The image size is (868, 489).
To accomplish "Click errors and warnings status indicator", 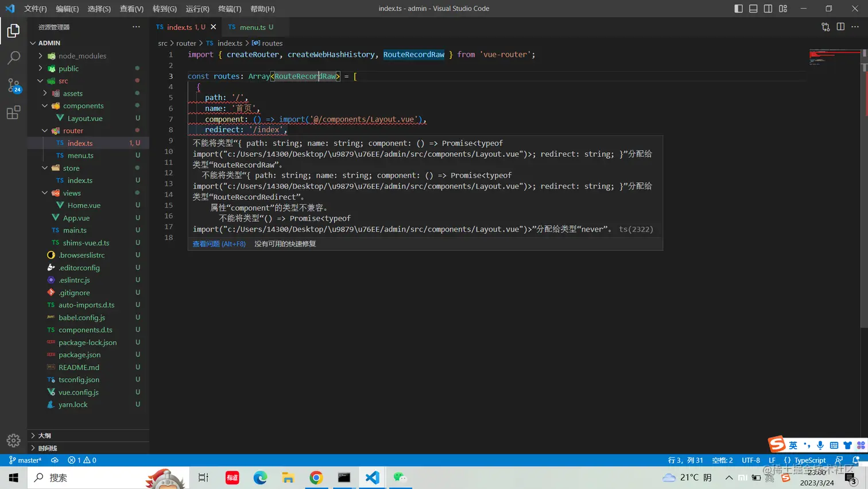I will coord(82,460).
